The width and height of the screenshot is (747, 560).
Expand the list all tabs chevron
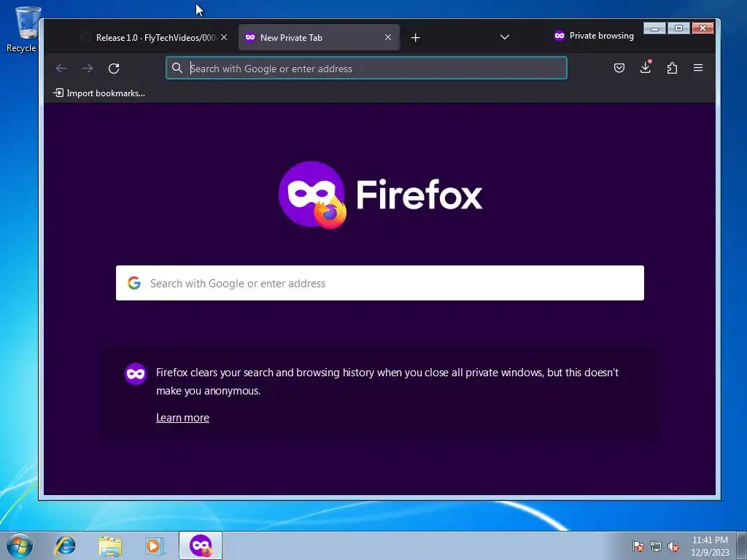tap(505, 37)
